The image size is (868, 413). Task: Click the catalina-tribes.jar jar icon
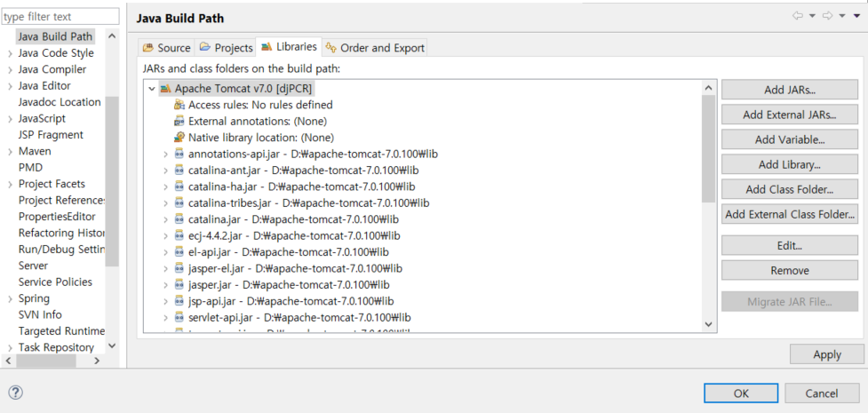pyautogui.click(x=179, y=203)
